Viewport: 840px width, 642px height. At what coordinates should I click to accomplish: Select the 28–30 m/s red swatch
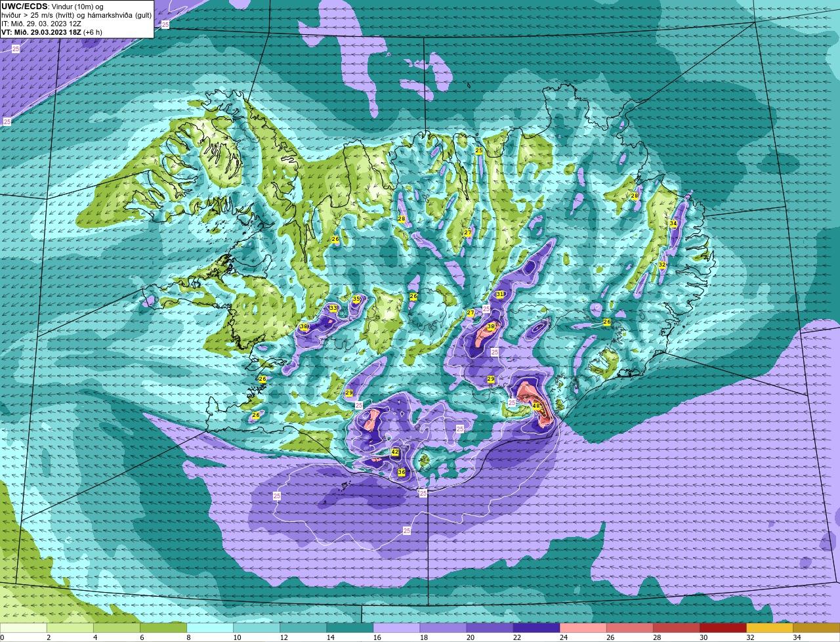[x=677, y=628]
